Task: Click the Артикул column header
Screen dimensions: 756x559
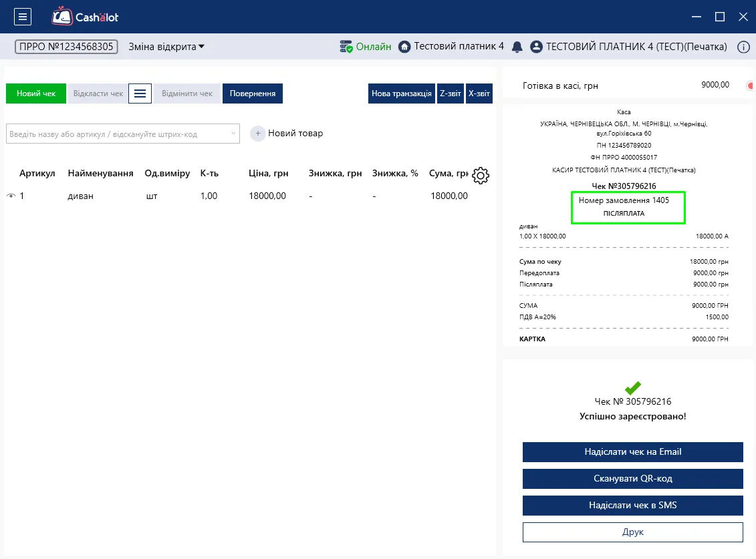Action: [x=37, y=174]
